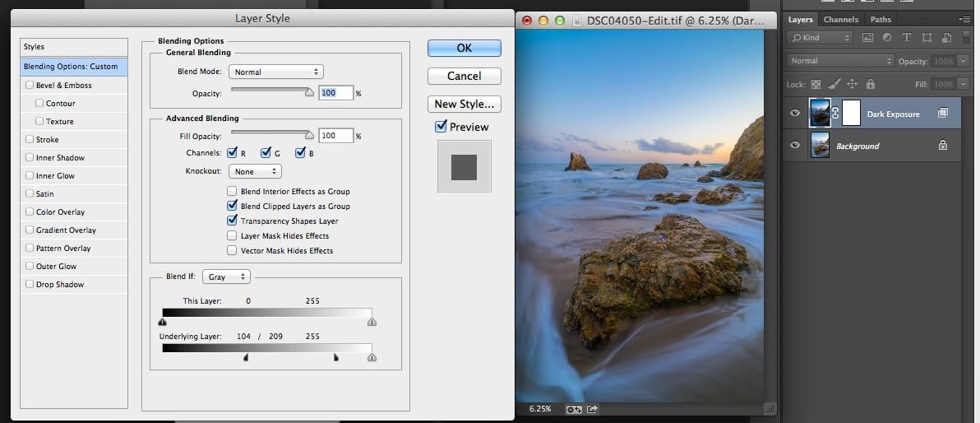Viewport: 980px width, 423px height.
Task: Open the Layers panel flyout menu
Action: click(965, 20)
